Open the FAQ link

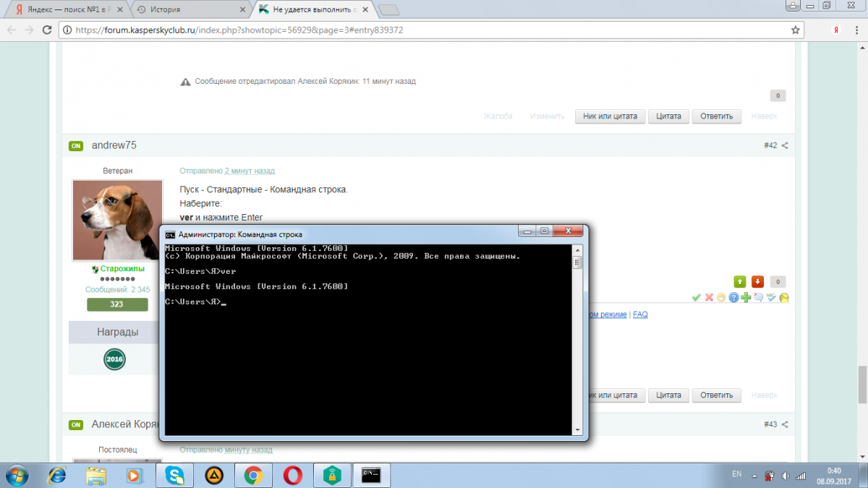(640, 314)
